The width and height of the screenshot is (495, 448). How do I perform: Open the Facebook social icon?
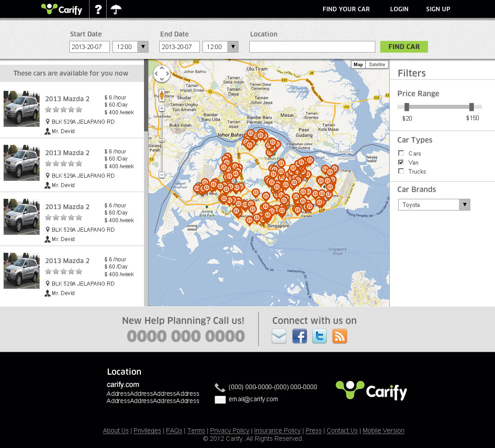[x=300, y=336]
